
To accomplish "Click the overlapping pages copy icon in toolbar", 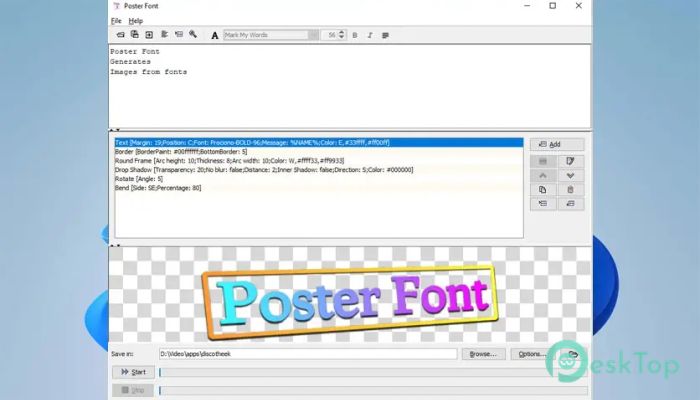I will tap(134, 34).
